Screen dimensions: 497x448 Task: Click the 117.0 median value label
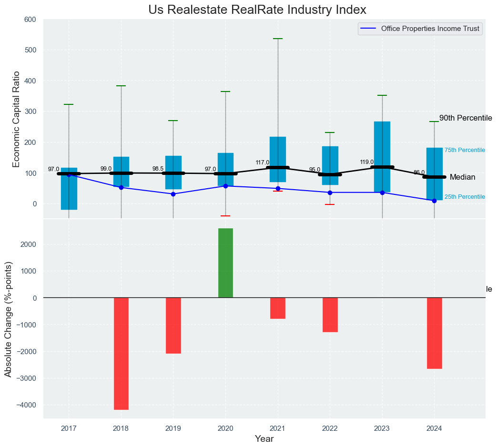(262, 163)
